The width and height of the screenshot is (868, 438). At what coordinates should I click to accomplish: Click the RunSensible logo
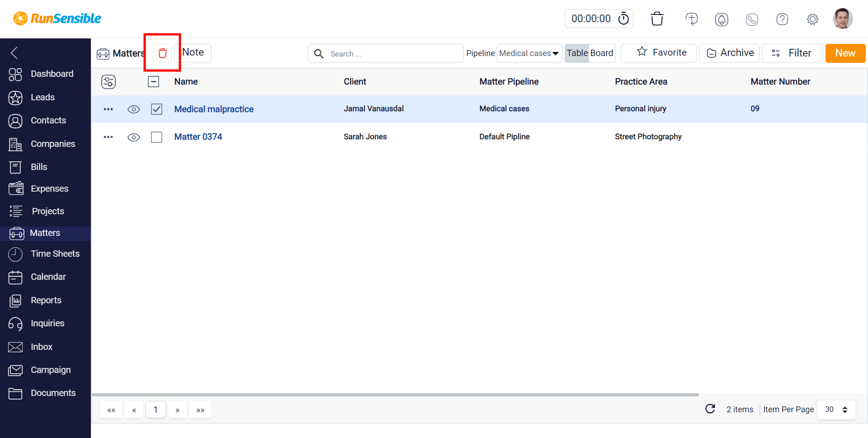coord(57,19)
